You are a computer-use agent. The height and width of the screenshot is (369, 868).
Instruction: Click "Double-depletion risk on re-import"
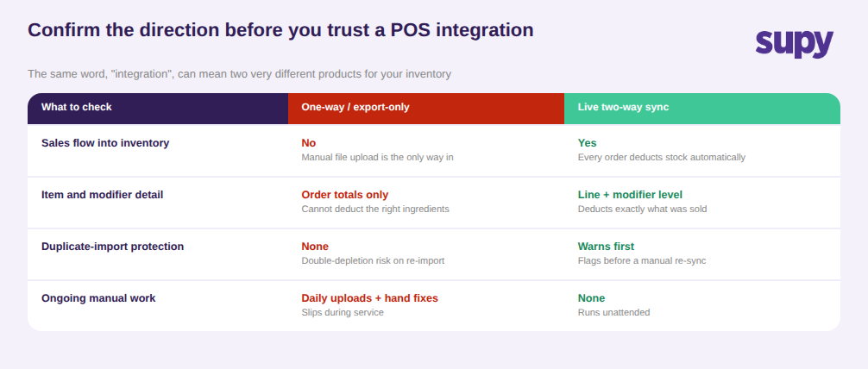[373, 260]
